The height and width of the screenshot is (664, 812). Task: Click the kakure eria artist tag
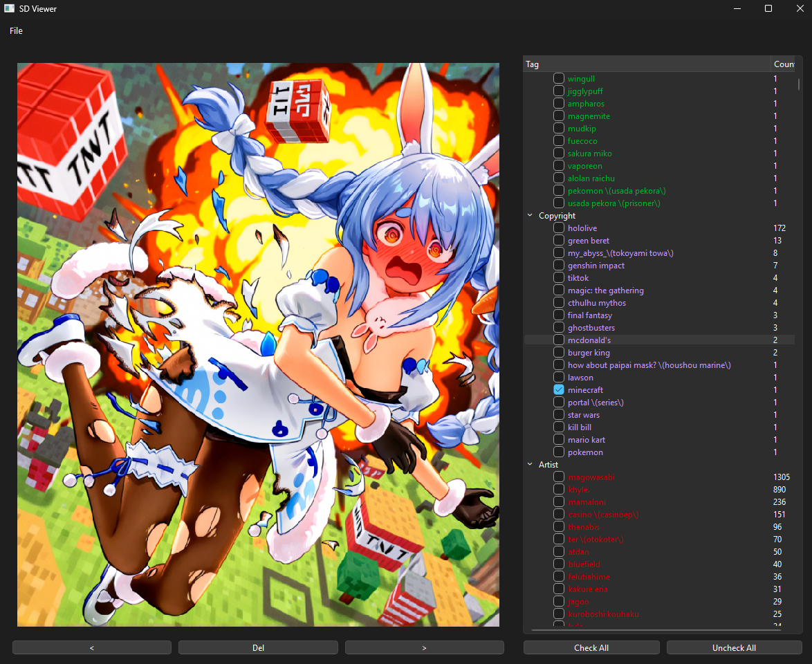[587, 589]
